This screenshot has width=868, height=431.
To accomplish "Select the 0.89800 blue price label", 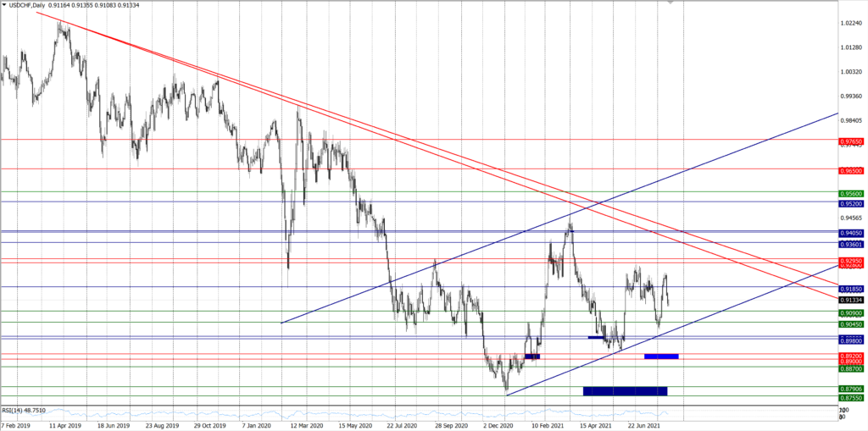I will (x=851, y=340).
